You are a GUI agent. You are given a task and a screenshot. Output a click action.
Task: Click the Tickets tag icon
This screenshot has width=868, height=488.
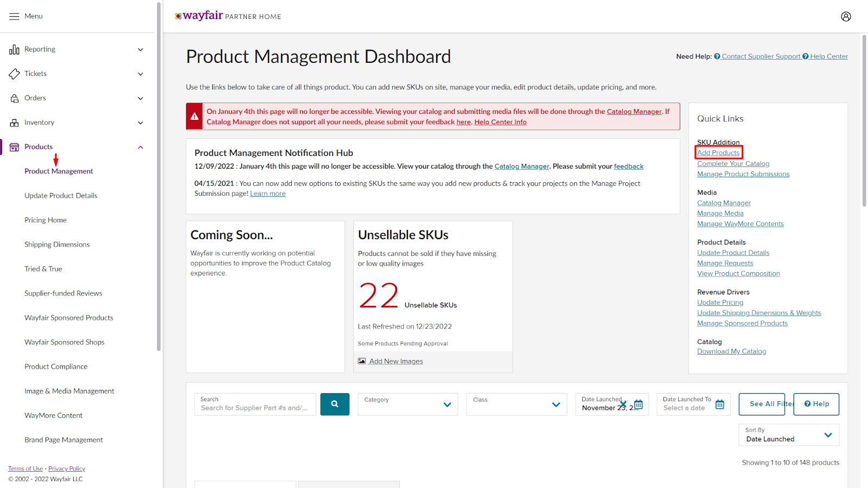pyautogui.click(x=14, y=74)
